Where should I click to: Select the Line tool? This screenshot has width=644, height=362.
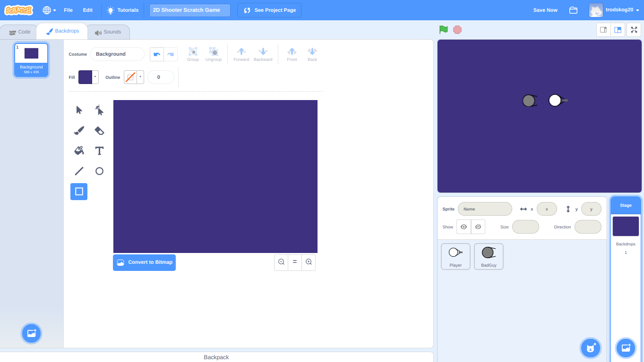pyautogui.click(x=79, y=171)
